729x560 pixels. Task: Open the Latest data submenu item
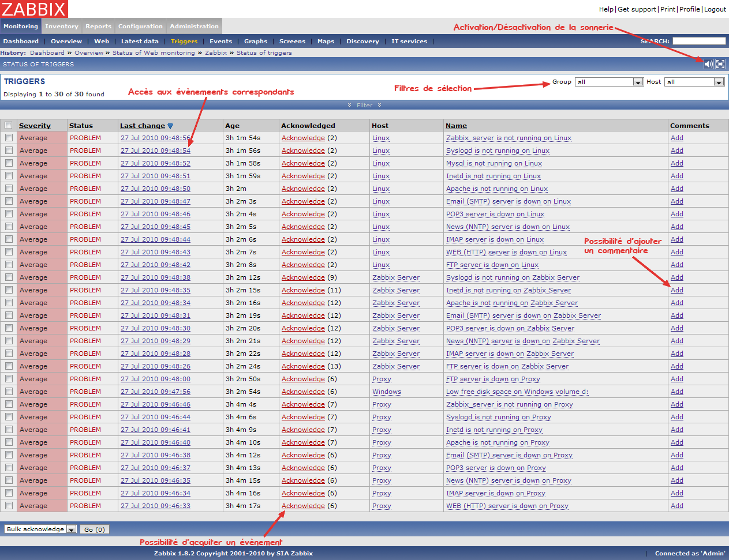pyautogui.click(x=140, y=41)
